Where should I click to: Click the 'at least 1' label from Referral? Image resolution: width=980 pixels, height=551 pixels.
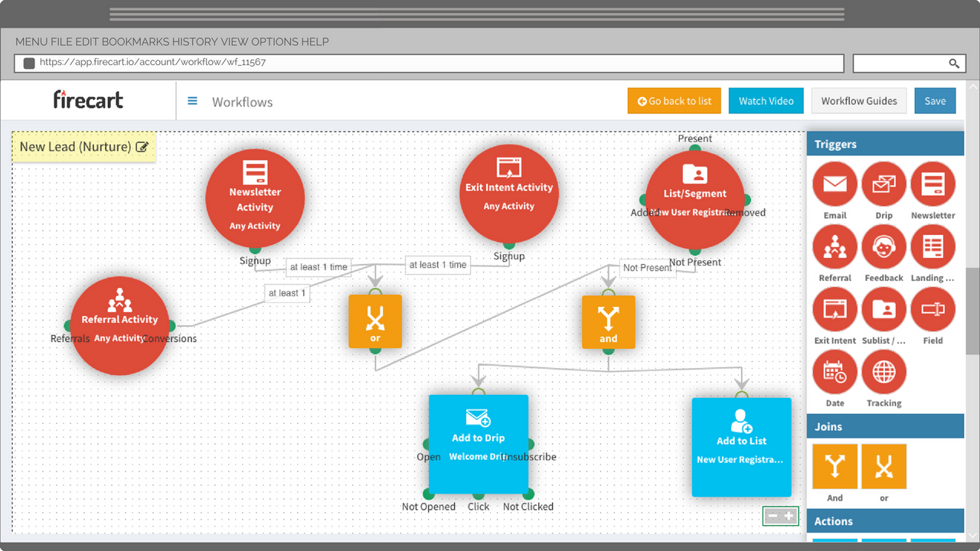click(287, 293)
